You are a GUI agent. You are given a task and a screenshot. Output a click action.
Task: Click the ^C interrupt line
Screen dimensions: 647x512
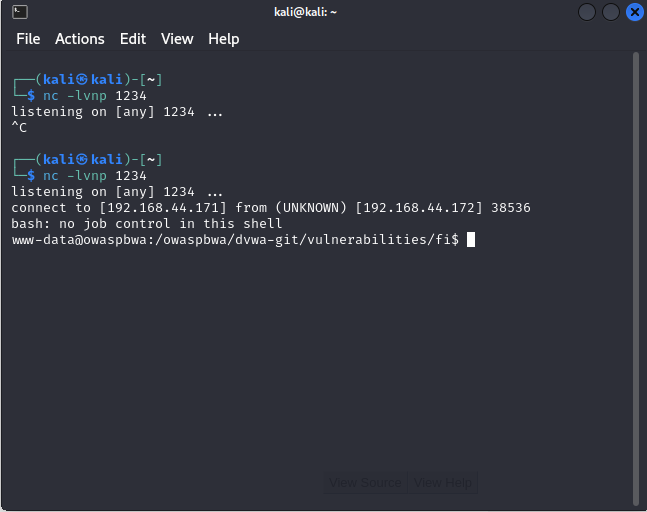tap(19, 127)
